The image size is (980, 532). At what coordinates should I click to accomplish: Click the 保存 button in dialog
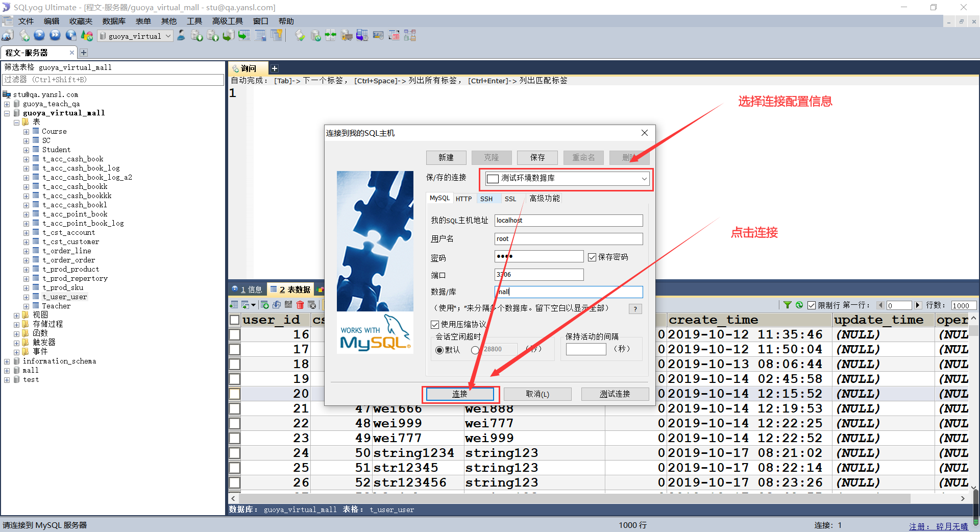(x=537, y=157)
